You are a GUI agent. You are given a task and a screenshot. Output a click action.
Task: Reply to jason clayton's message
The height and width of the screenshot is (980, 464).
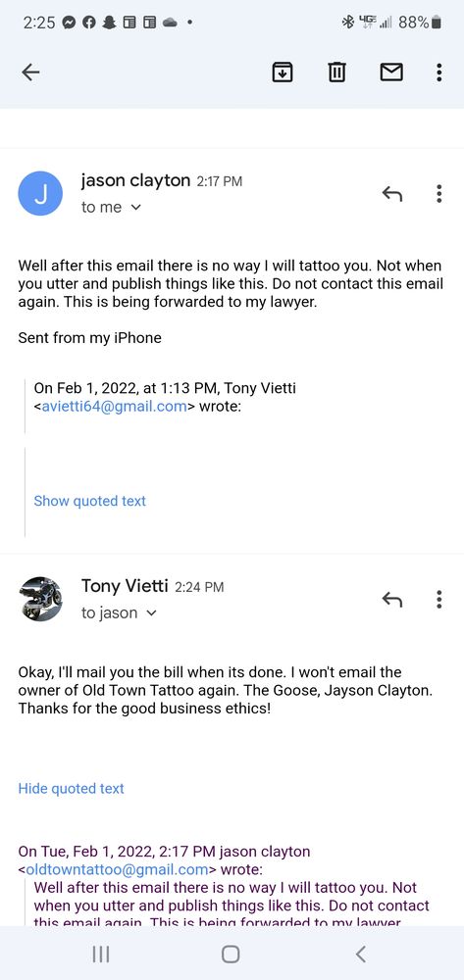pyautogui.click(x=391, y=194)
